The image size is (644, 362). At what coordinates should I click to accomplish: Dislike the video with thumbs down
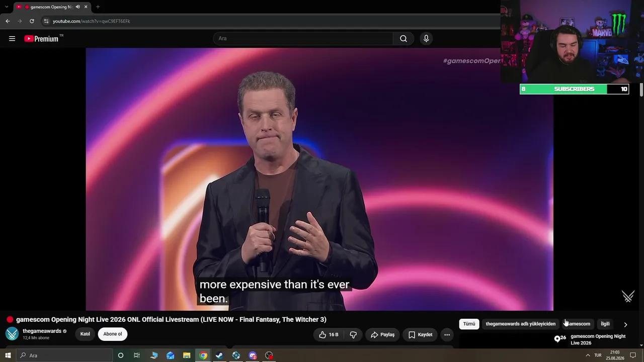click(x=353, y=334)
